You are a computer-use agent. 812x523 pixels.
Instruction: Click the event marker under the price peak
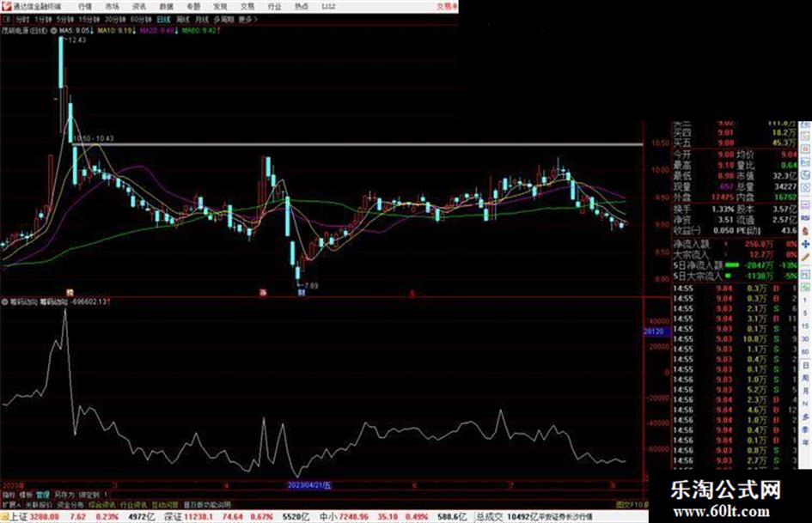point(70,293)
